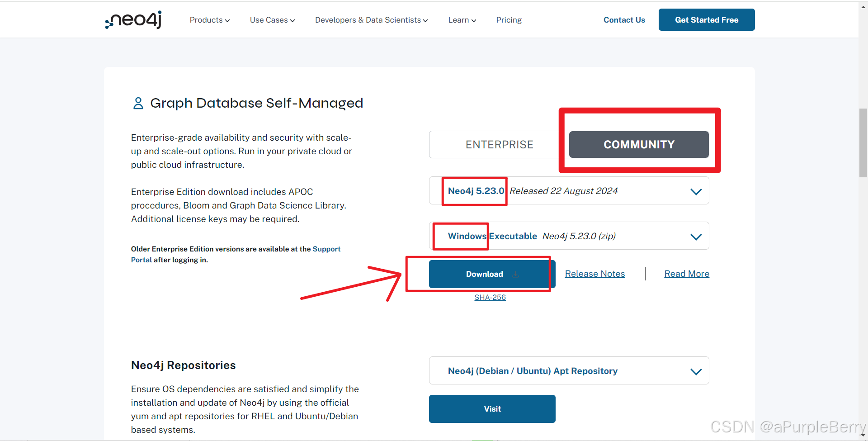Click Get Started Free button
This screenshot has width=868, height=441.
(707, 20)
